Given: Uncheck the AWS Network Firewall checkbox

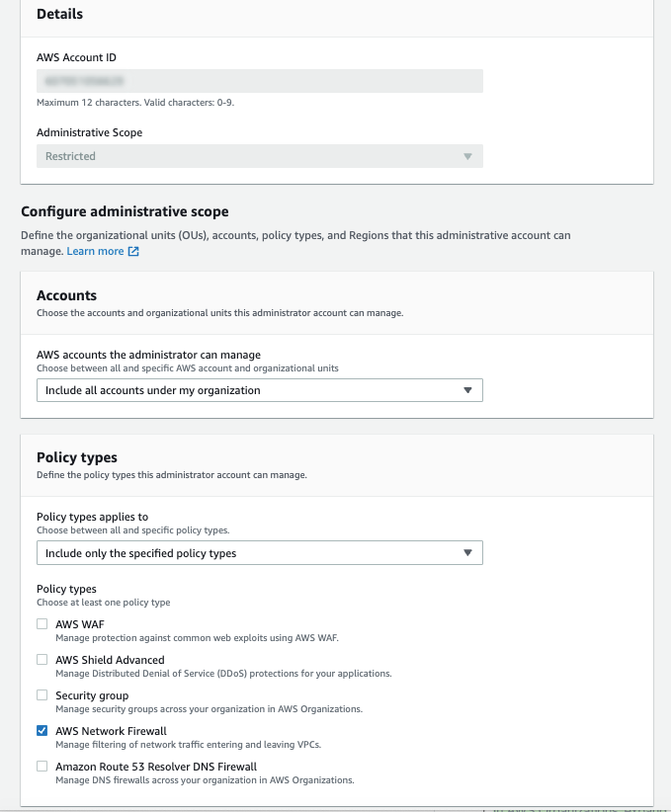Looking at the screenshot, I should coord(42,730).
